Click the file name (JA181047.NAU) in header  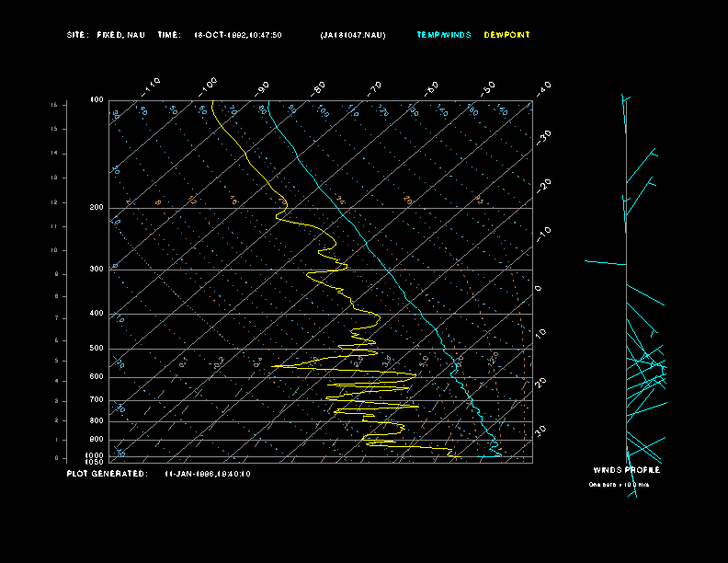353,35
